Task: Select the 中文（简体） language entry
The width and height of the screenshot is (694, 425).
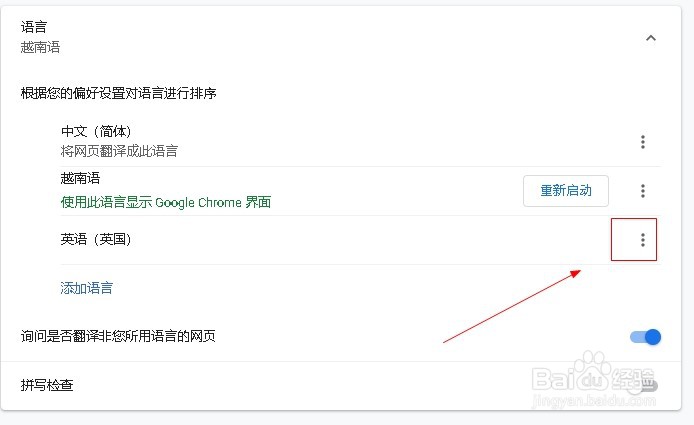Action: 96,132
